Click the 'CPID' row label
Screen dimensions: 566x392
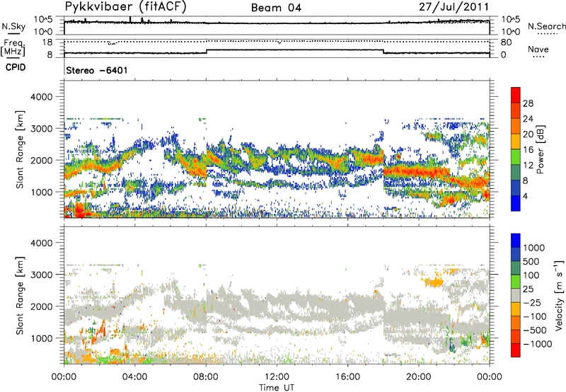pos(16,67)
